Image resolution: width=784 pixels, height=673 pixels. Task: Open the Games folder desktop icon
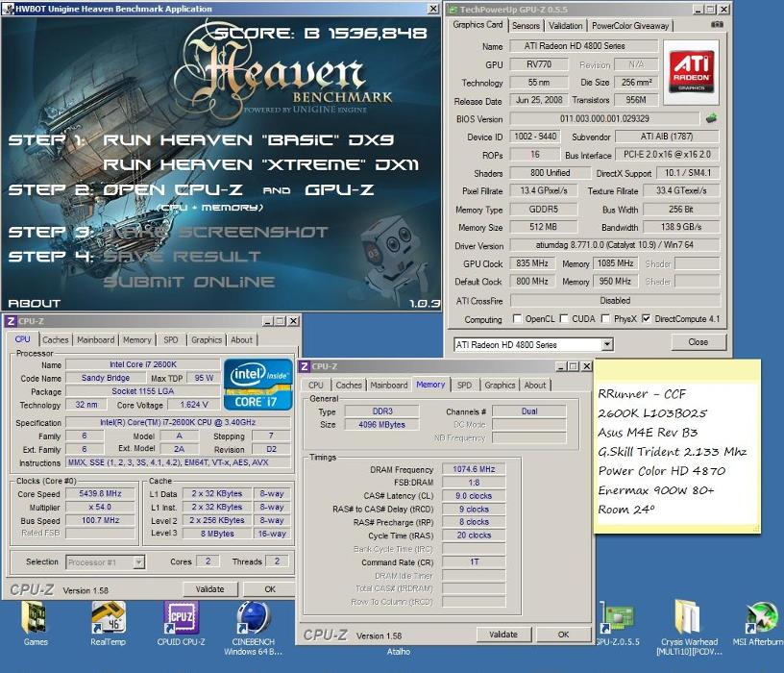coord(35,623)
